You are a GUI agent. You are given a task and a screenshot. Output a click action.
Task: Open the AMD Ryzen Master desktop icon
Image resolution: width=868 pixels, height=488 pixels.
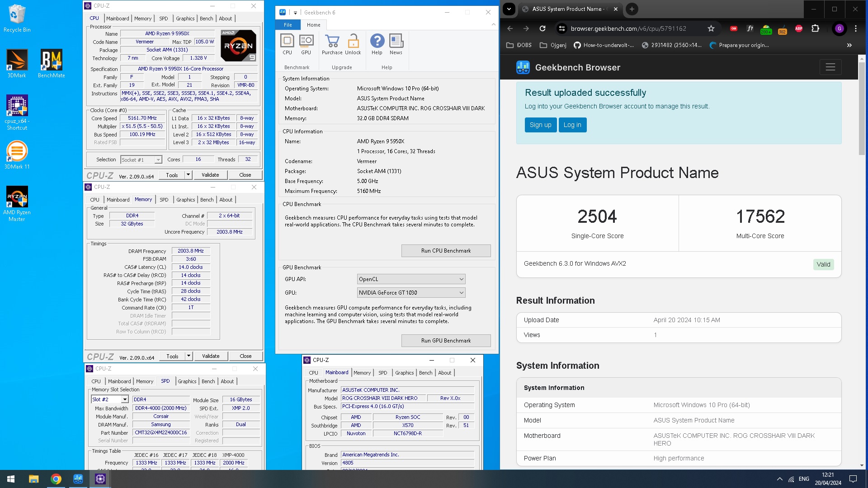(17, 204)
